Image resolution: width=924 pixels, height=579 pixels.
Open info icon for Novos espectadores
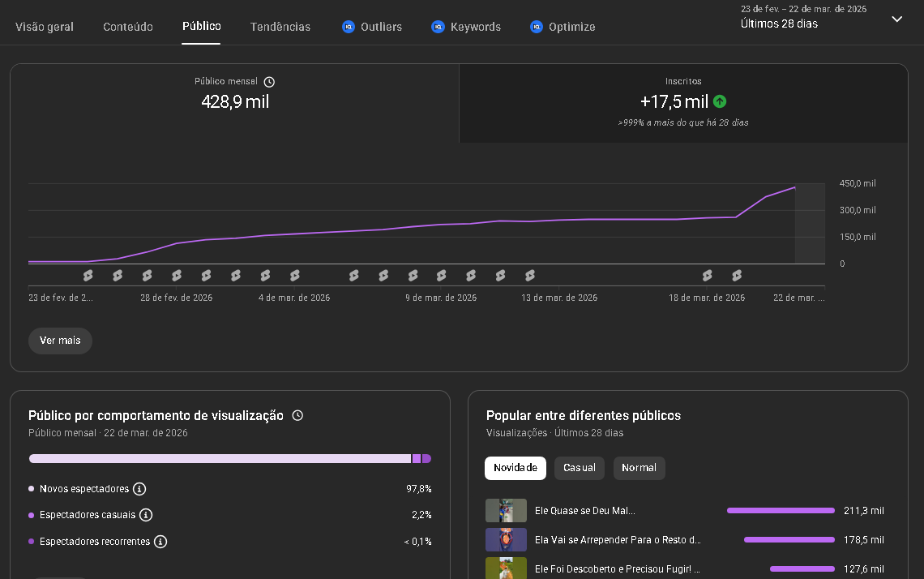(x=139, y=489)
